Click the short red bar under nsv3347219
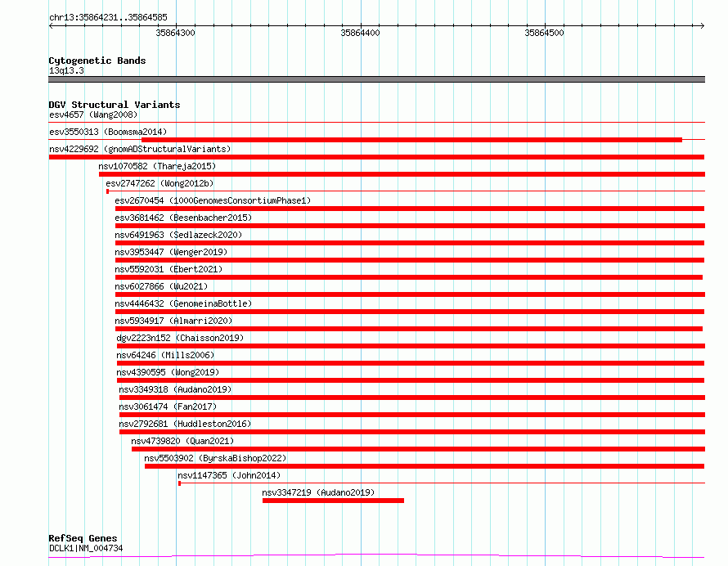The width and height of the screenshot is (728, 566). point(333,501)
